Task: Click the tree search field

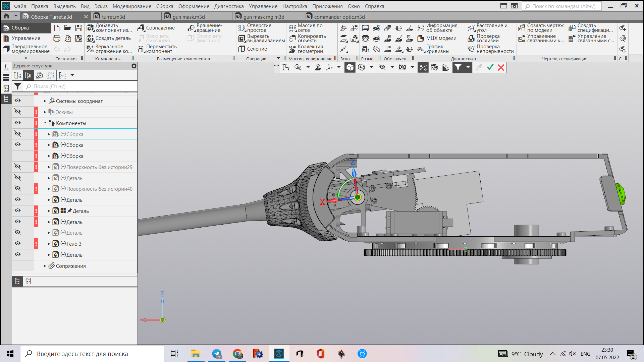Action: (x=80, y=86)
